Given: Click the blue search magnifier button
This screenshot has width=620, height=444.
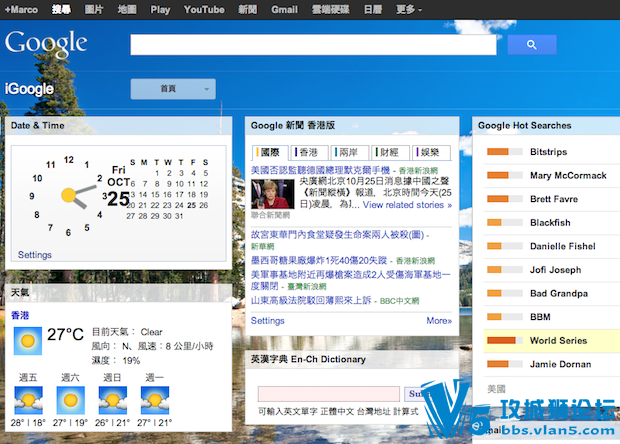Looking at the screenshot, I should (x=531, y=45).
